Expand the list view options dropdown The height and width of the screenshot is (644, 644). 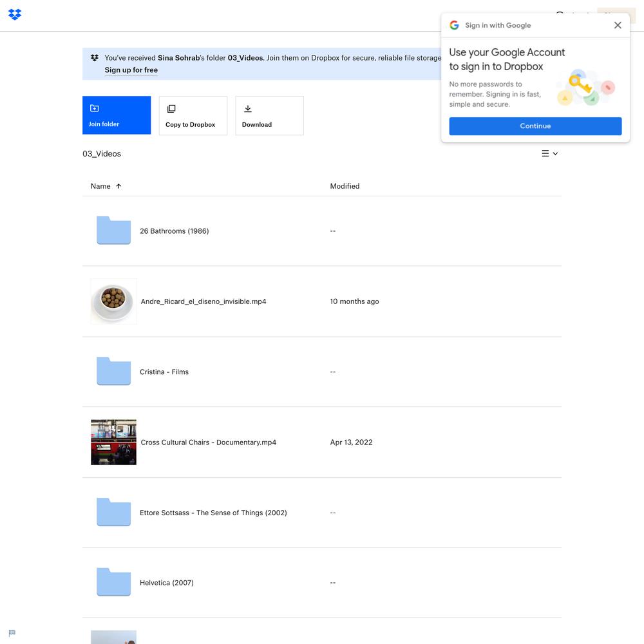point(549,154)
